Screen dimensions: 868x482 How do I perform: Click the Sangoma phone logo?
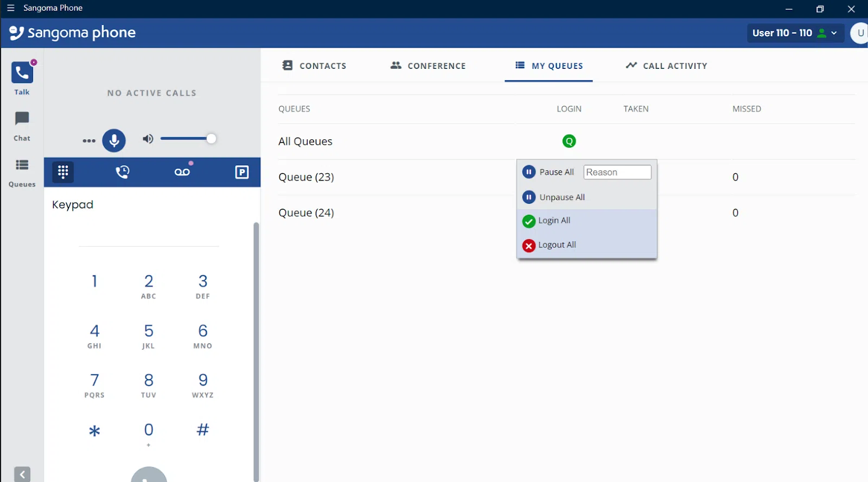click(72, 33)
